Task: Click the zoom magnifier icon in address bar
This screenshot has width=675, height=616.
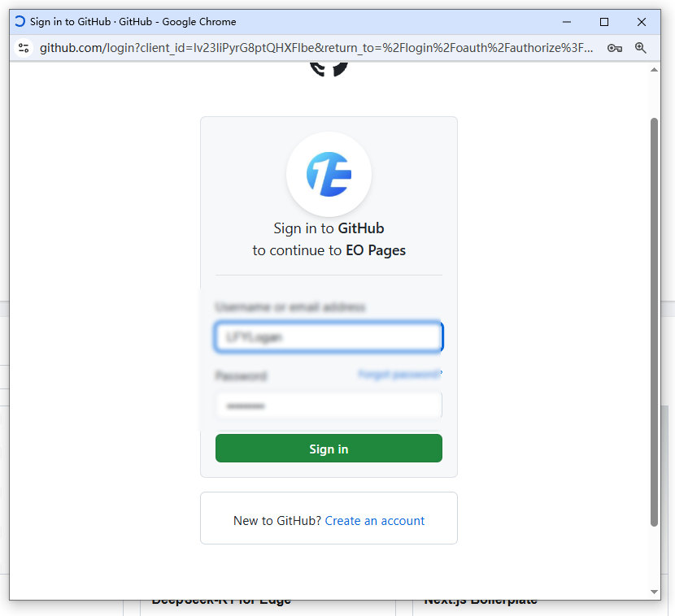Action: pos(641,48)
